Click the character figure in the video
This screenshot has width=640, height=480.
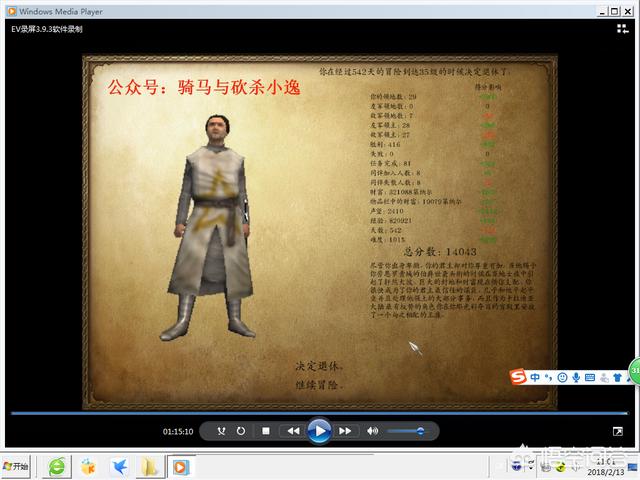(x=210, y=228)
